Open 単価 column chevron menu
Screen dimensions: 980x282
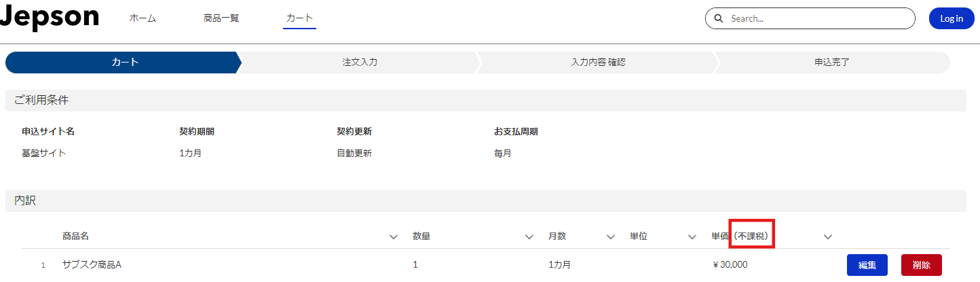coord(828,236)
